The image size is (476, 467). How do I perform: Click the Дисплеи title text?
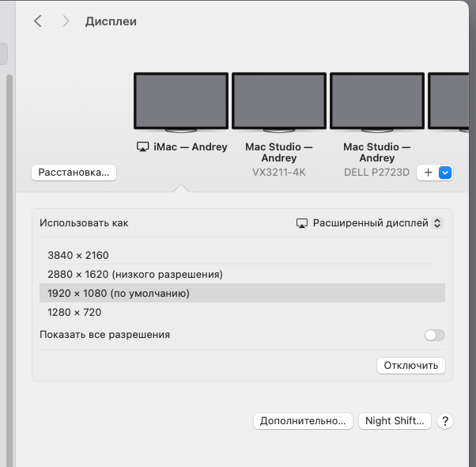pyautogui.click(x=111, y=21)
